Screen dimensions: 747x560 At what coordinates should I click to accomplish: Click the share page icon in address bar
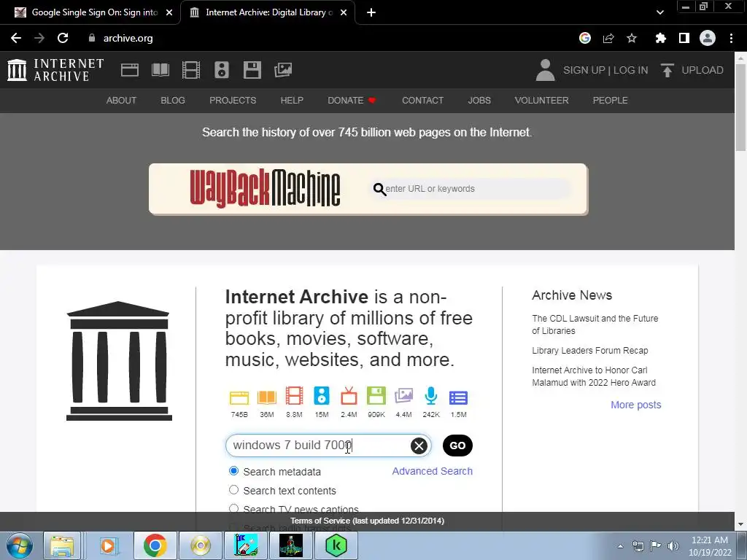(608, 38)
